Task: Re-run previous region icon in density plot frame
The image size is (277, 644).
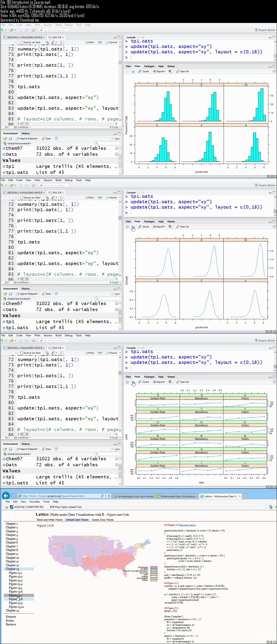Action: (x=100, y=198)
